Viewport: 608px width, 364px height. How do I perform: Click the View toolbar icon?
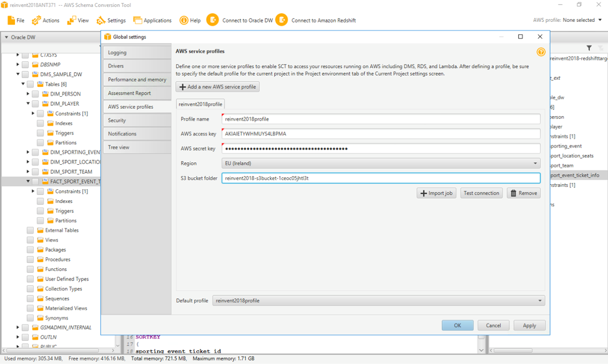[71, 20]
